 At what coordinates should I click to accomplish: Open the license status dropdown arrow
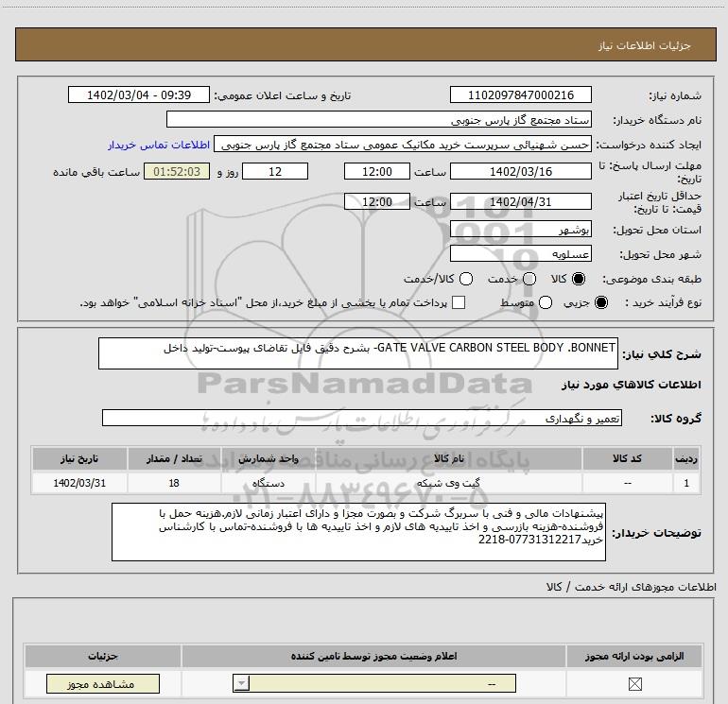click(241, 683)
